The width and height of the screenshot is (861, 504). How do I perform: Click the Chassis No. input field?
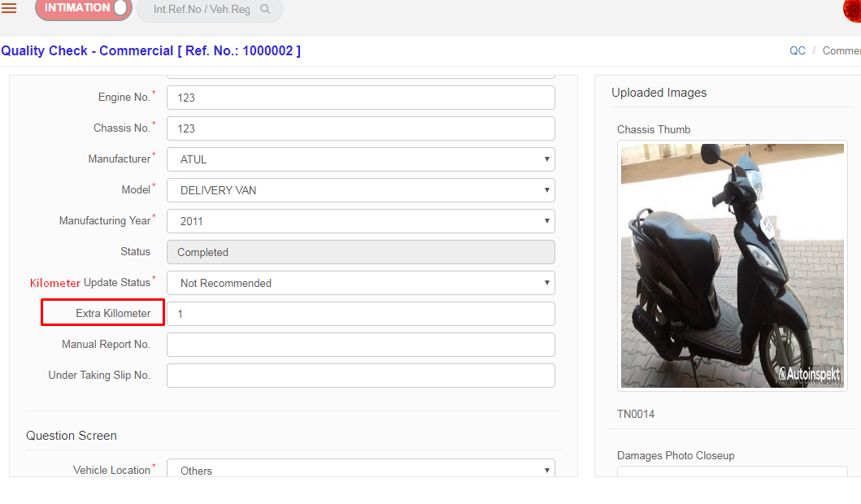(360, 128)
